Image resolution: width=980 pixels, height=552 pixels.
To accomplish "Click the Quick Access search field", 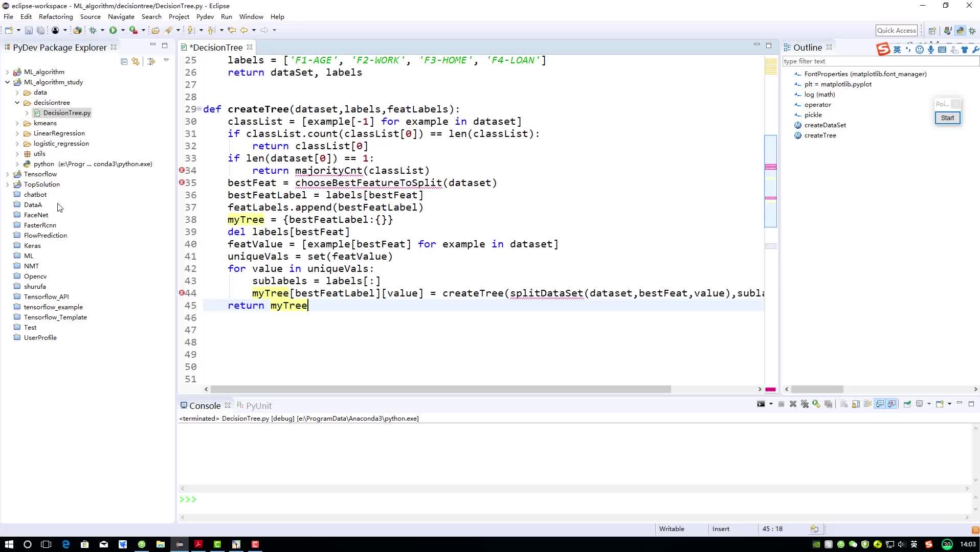I will pyautogui.click(x=897, y=31).
